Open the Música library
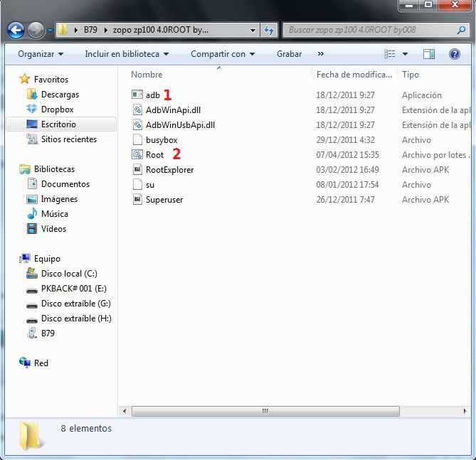The height and width of the screenshot is (460, 476). 55,214
